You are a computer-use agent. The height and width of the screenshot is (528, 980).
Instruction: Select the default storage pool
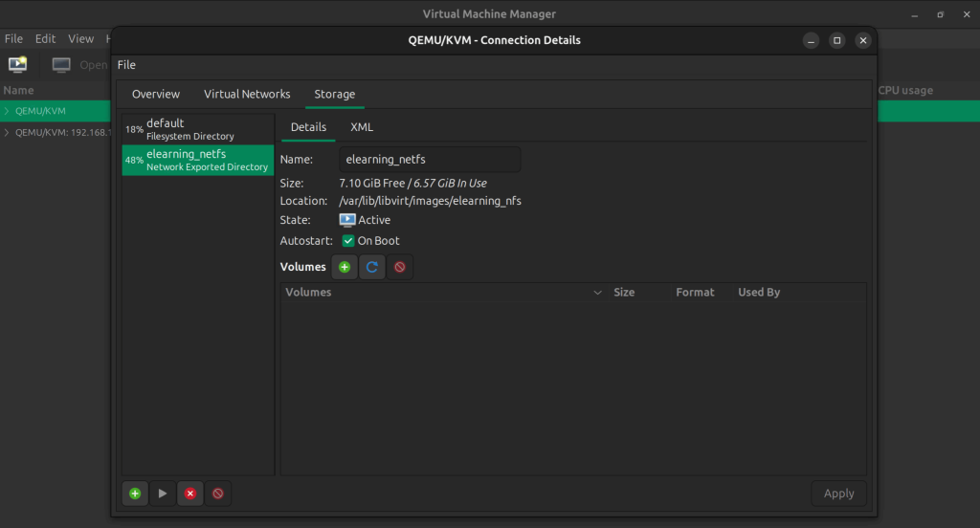tap(197, 129)
